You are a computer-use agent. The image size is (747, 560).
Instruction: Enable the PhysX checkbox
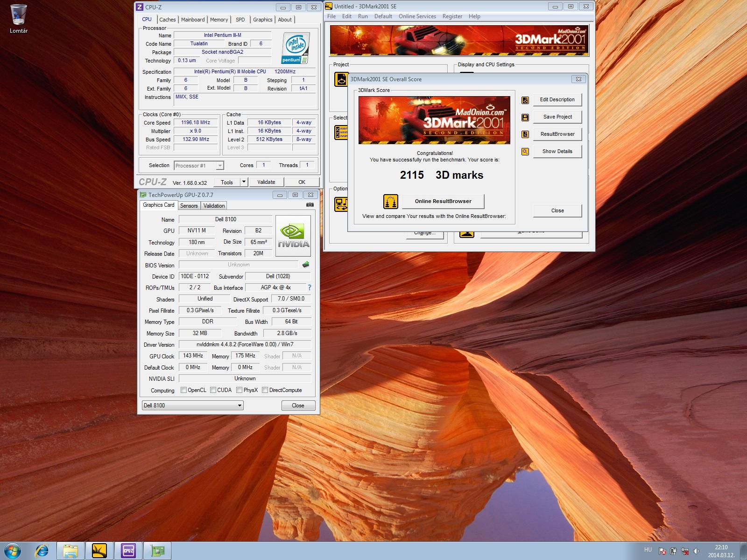tap(239, 390)
